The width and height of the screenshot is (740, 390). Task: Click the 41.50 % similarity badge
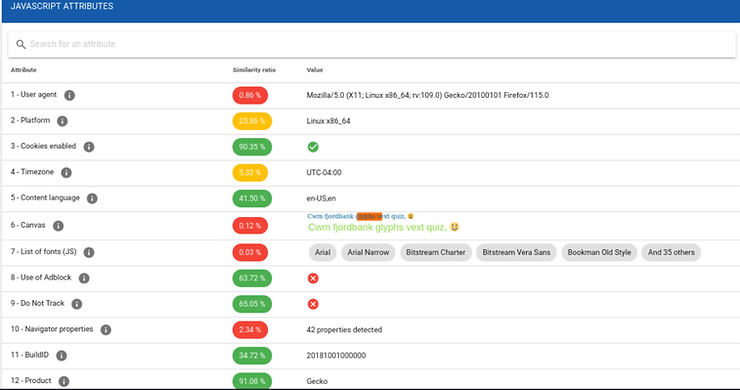click(x=252, y=199)
